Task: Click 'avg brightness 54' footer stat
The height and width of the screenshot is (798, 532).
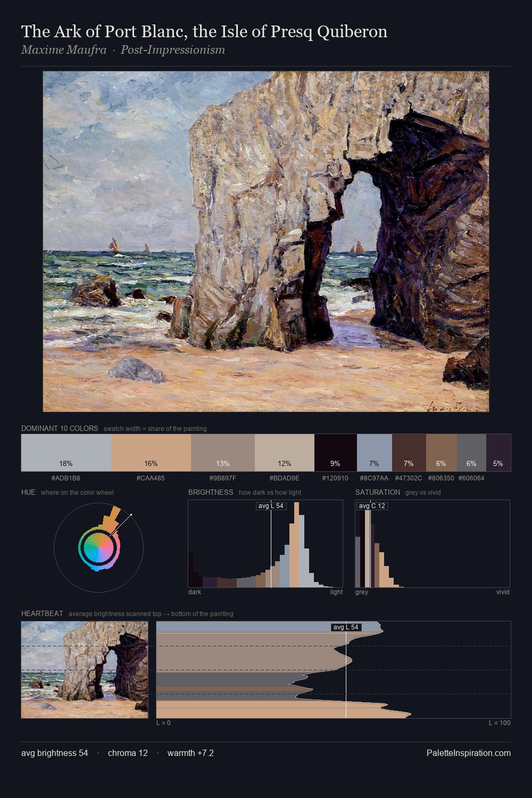Action: [x=55, y=753]
